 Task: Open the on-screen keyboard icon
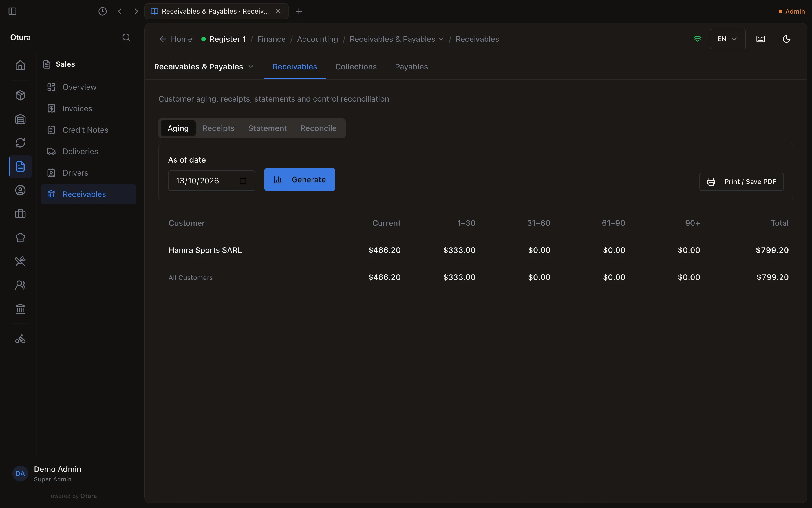[761, 39]
